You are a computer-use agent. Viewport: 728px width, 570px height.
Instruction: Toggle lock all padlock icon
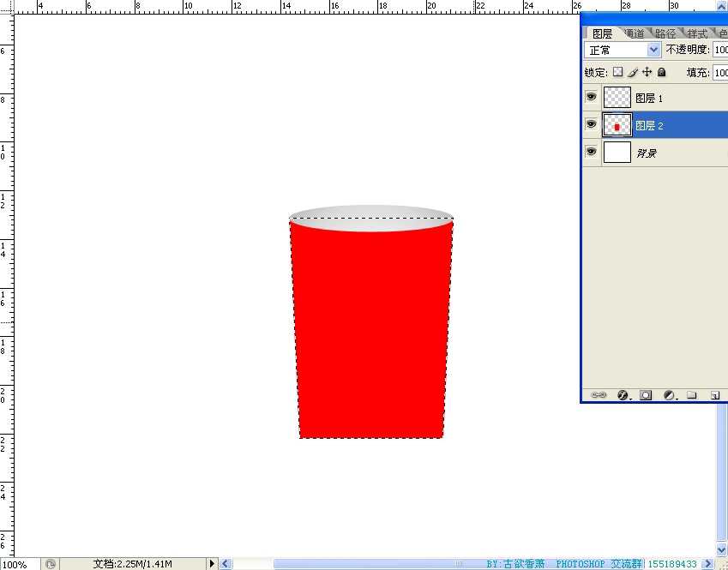tap(661, 73)
